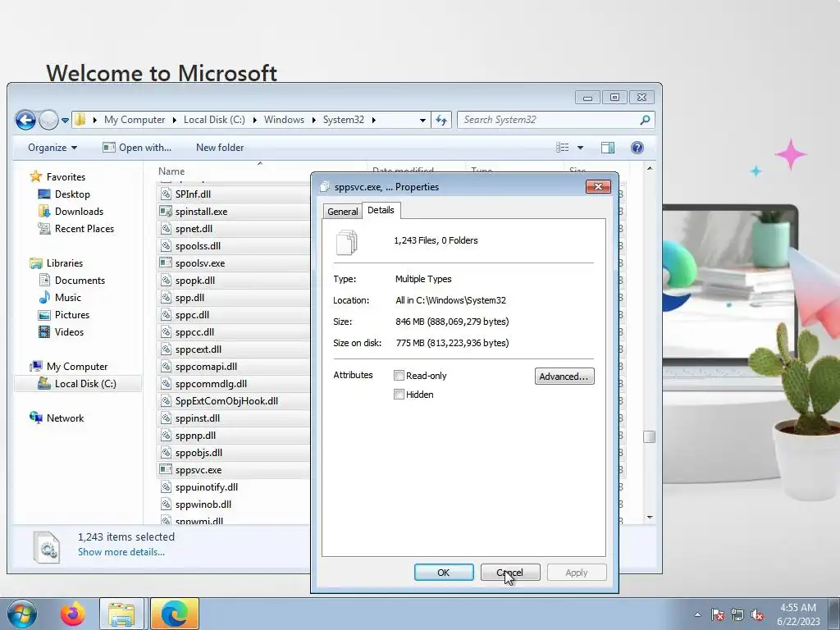The image size is (840, 630).
Task: Open the Videos library
Action: (69, 331)
